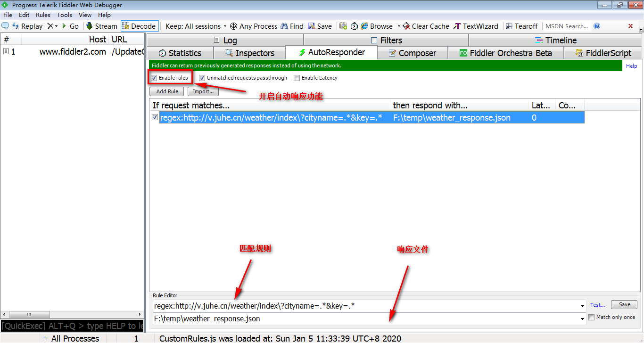Replay the selected session
The width and height of the screenshot is (644, 343).
[x=27, y=26]
